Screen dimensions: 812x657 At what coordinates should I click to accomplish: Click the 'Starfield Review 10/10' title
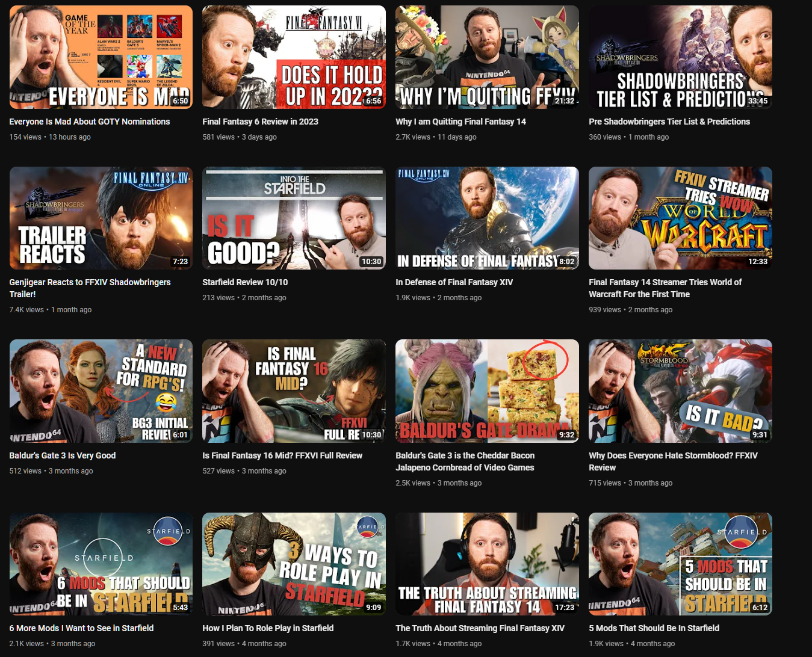tap(245, 282)
